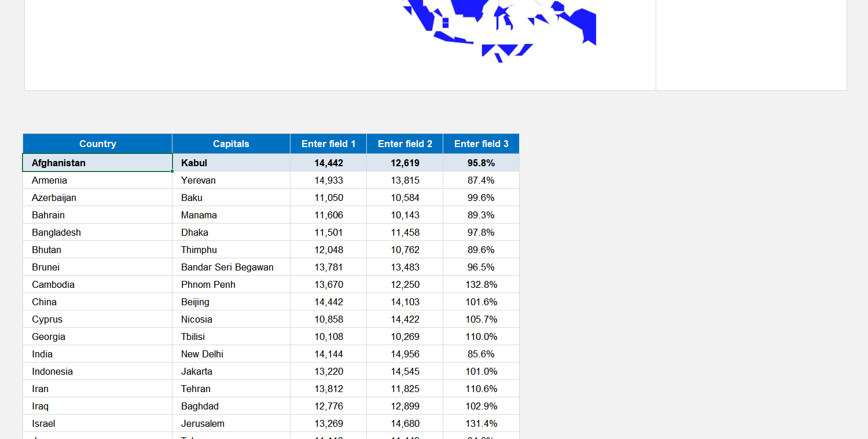Click the Baghdad cell
The height and width of the screenshot is (439, 868).
231,406
